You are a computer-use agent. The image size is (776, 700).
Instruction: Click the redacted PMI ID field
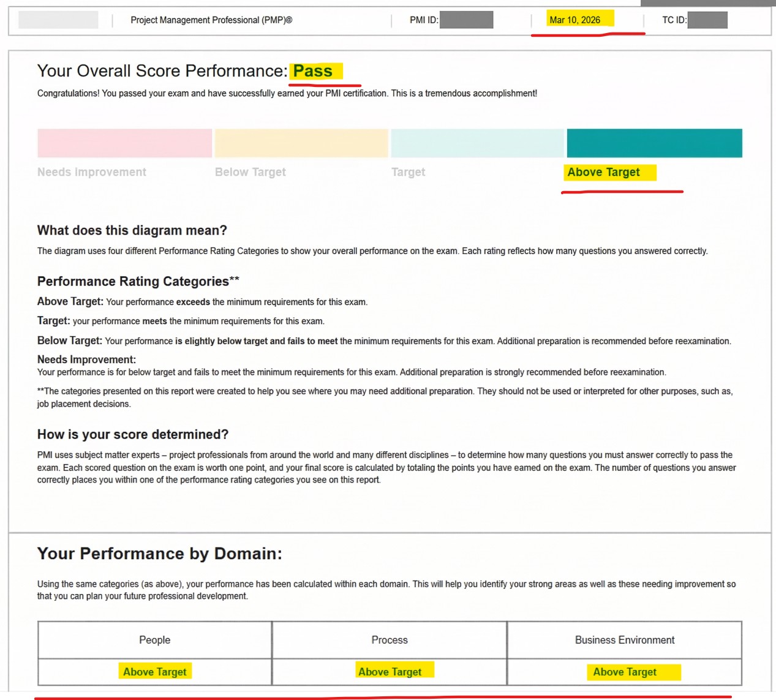(x=466, y=20)
